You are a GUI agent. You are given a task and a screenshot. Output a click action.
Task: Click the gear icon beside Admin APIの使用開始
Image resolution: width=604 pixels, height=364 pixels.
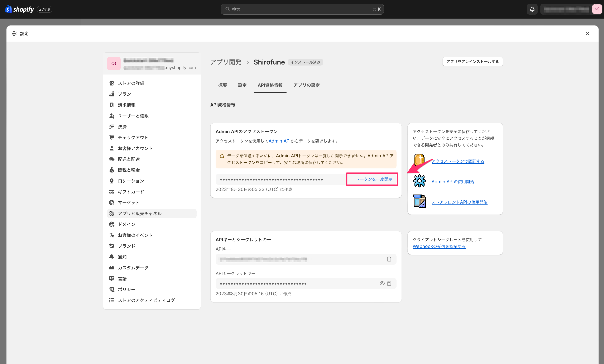coord(420,181)
